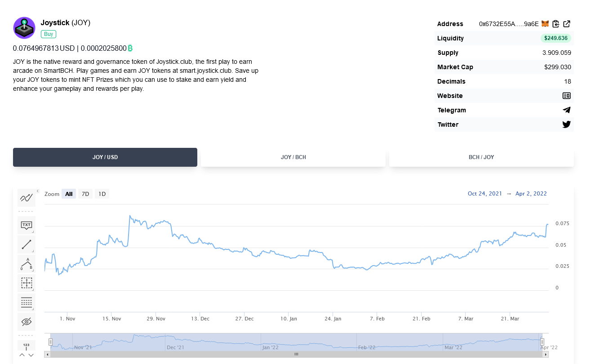This screenshot has width=591, height=364.
Task: Click the navigator scrollbar thumb
Action: [x=296, y=354]
